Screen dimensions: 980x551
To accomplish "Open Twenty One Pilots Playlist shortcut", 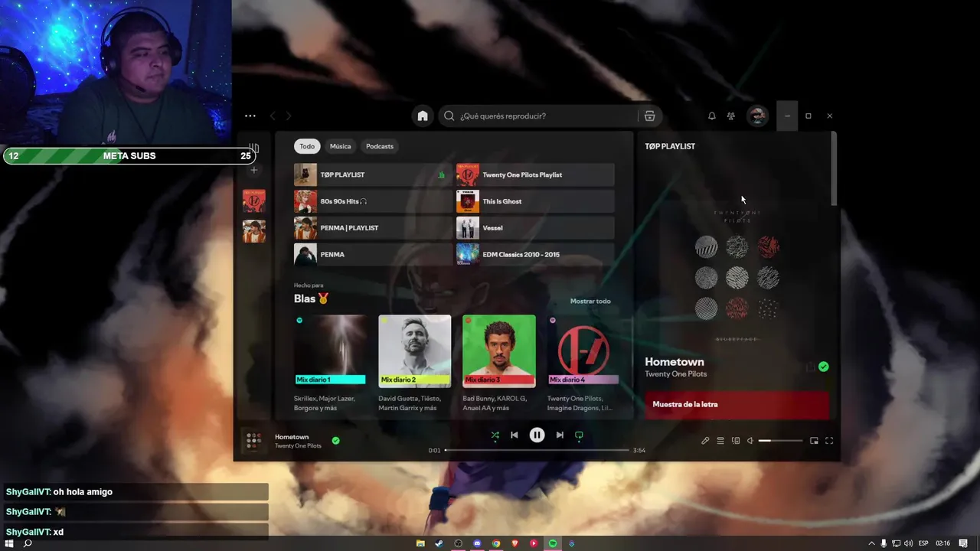I will (x=535, y=174).
